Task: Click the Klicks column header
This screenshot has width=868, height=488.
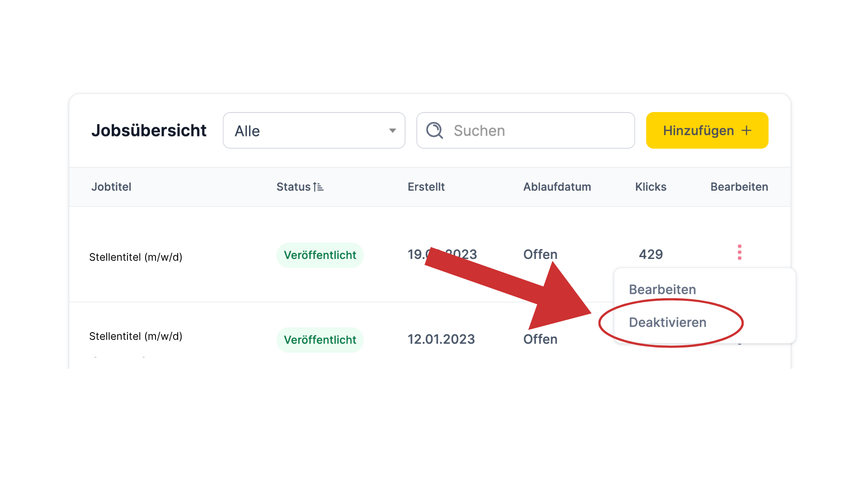Action: click(x=651, y=187)
